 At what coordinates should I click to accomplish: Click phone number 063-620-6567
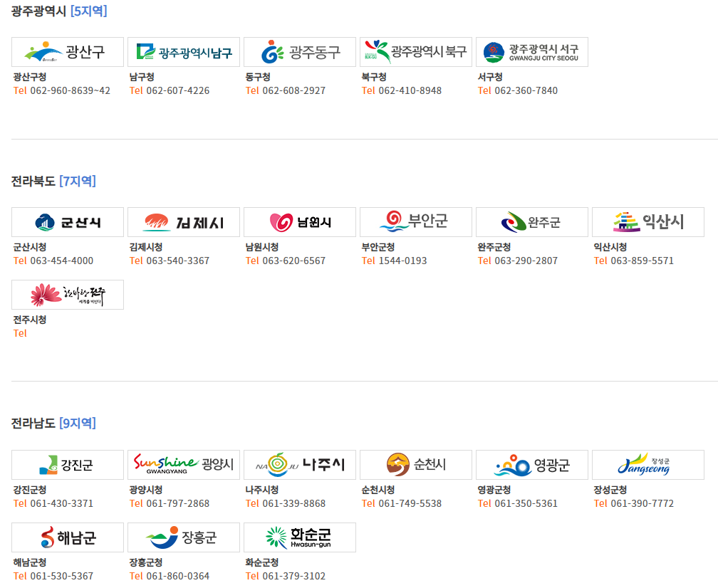[x=294, y=261]
